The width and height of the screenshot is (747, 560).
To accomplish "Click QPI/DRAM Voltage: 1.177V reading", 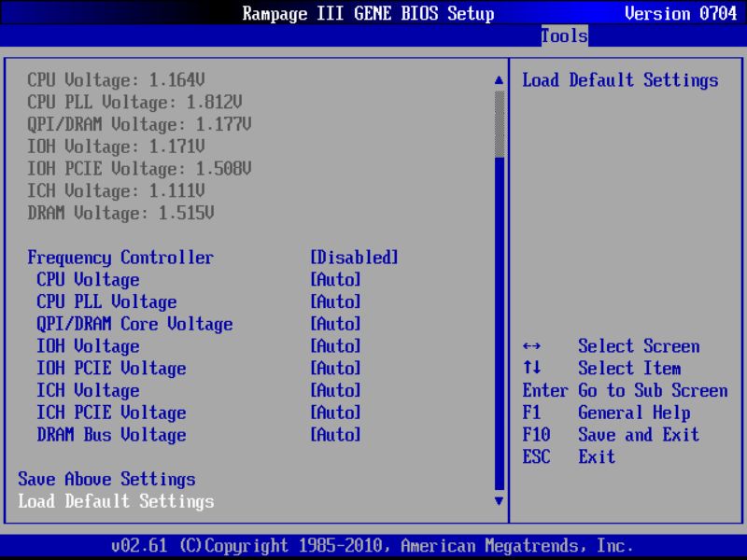I will (139, 124).
